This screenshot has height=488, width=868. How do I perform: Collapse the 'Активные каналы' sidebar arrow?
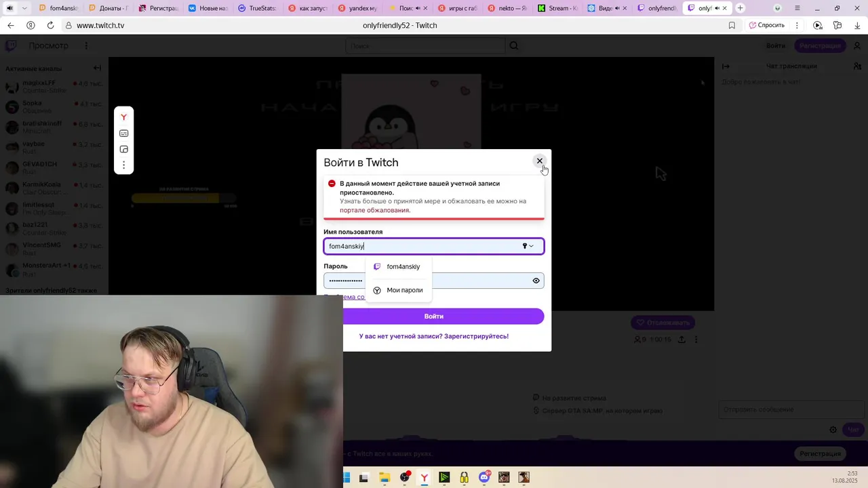97,68
